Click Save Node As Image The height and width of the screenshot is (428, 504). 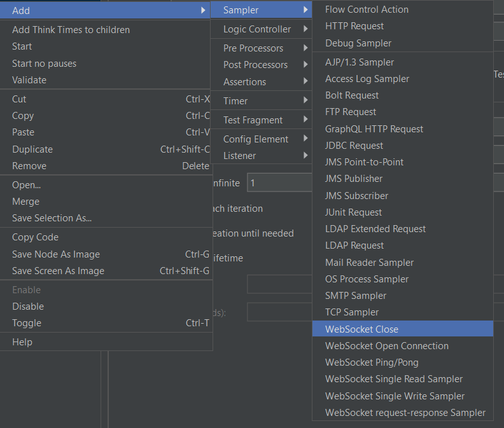pyautogui.click(x=56, y=254)
